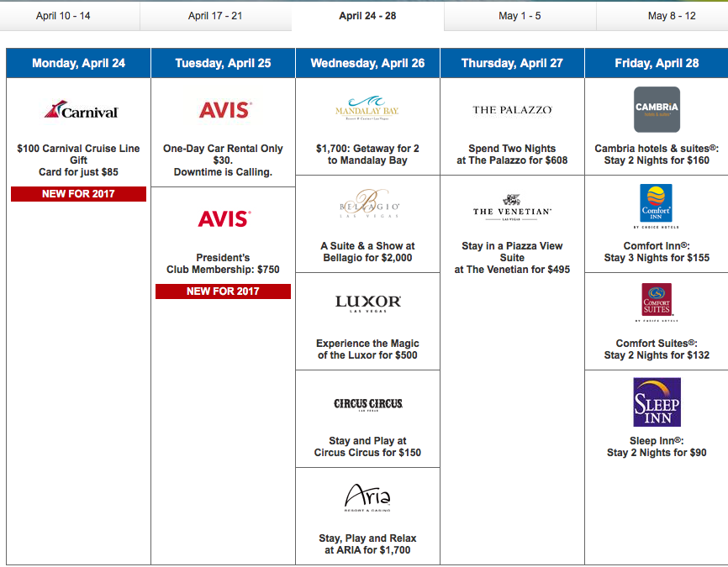
Task: Open the May 8 - 12 tab
Action: click(672, 16)
